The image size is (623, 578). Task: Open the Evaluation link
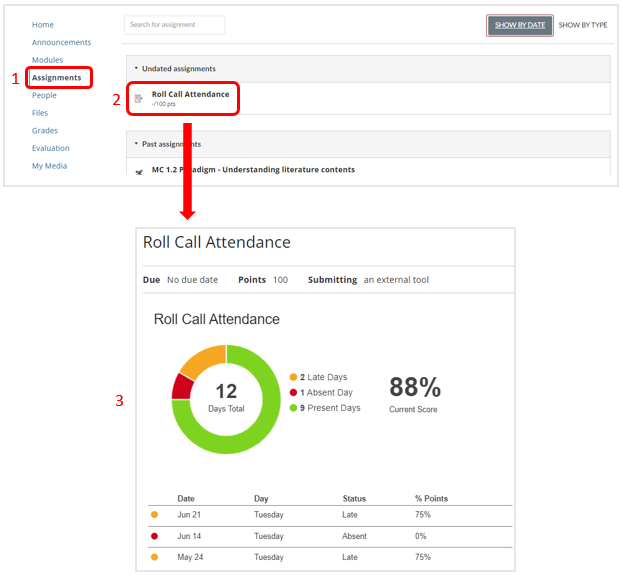coord(50,148)
